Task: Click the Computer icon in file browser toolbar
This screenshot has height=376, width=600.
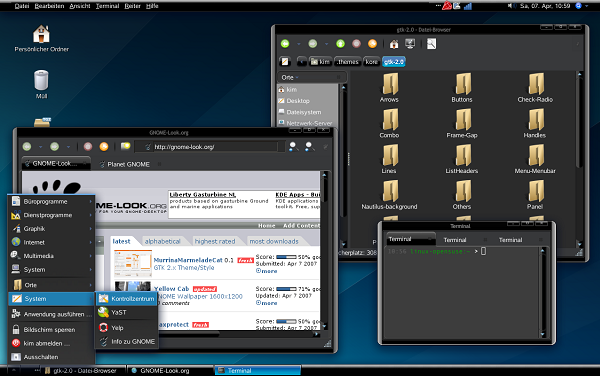Action: click(x=410, y=44)
